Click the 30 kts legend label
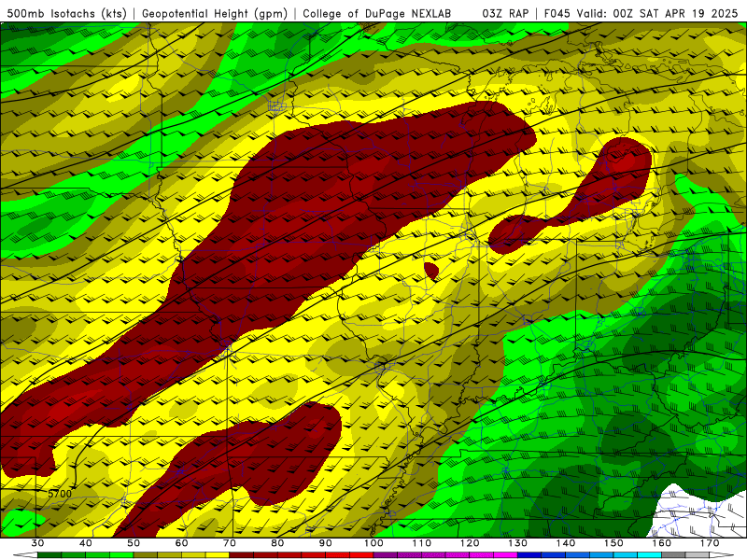 pyautogui.click(x=37, y=543)
